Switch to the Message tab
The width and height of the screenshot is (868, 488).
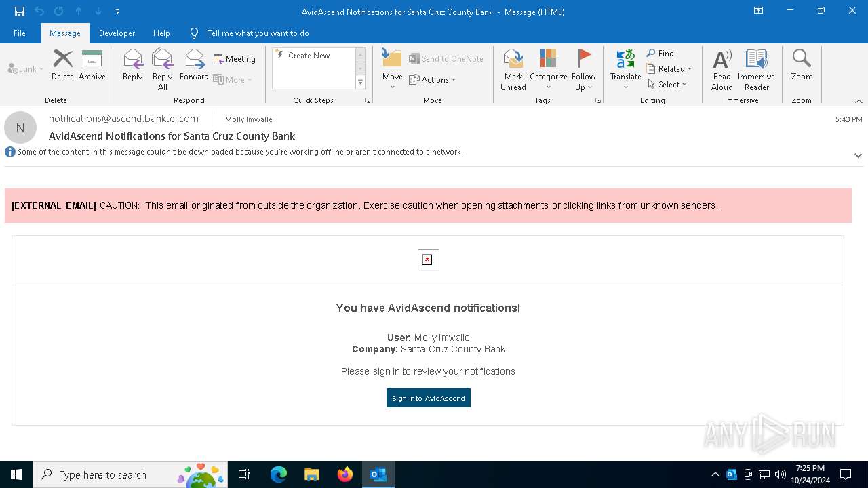65,33
